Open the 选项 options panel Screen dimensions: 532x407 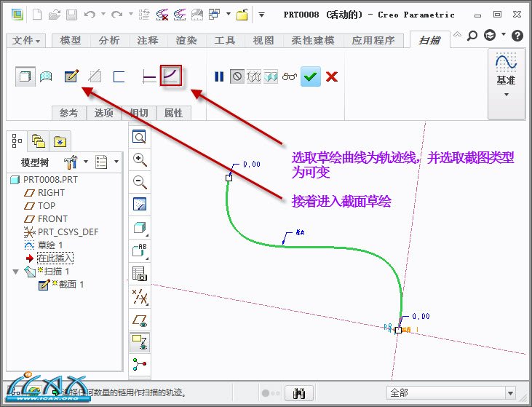coord(104,113)
